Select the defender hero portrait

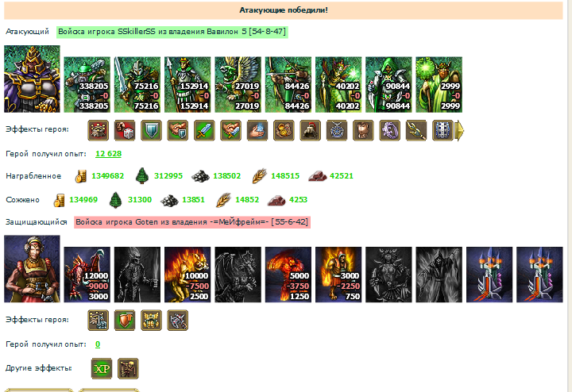click(x=32, y=269)
